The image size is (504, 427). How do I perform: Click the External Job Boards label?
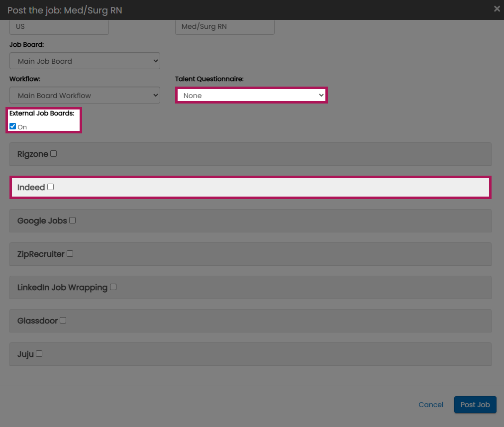click(42, 113)
